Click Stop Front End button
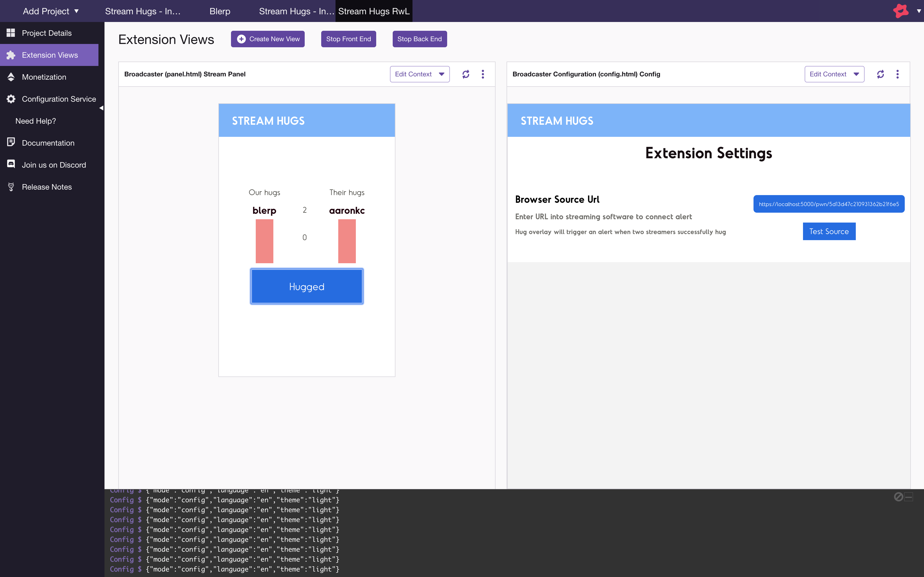Viewport: 924px width, 577px height. tap(348, 39)
